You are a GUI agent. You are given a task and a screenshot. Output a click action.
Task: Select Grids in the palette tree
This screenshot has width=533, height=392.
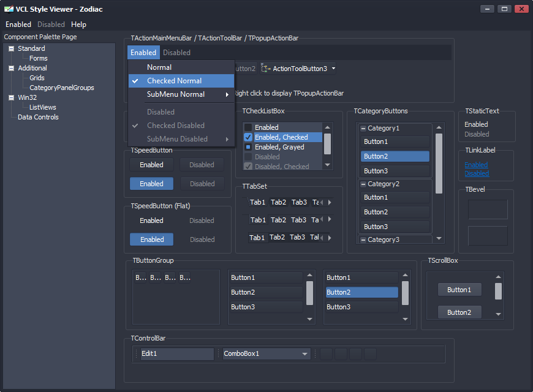tap(37, 78)
